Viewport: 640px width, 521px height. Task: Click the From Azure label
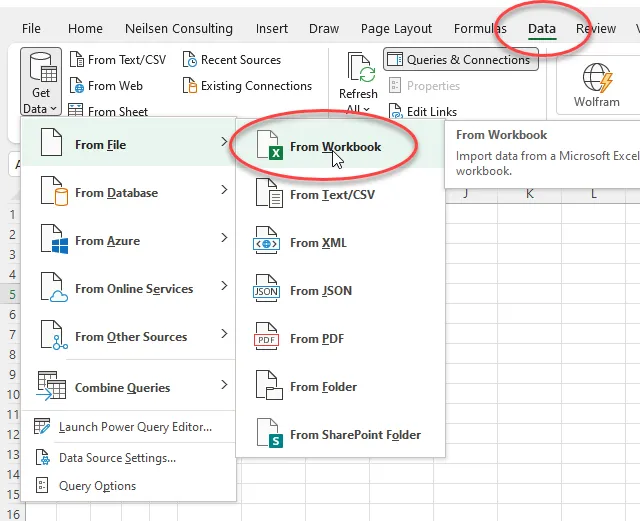(x=107, y=241)
